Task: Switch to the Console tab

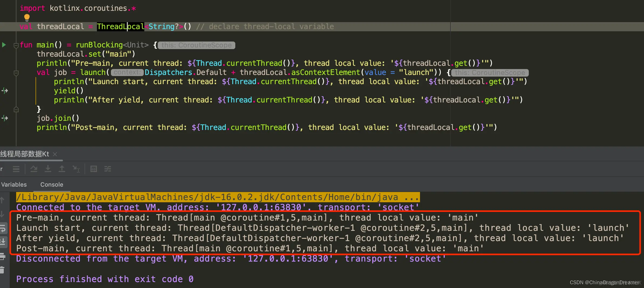Action: pos(52,184)
